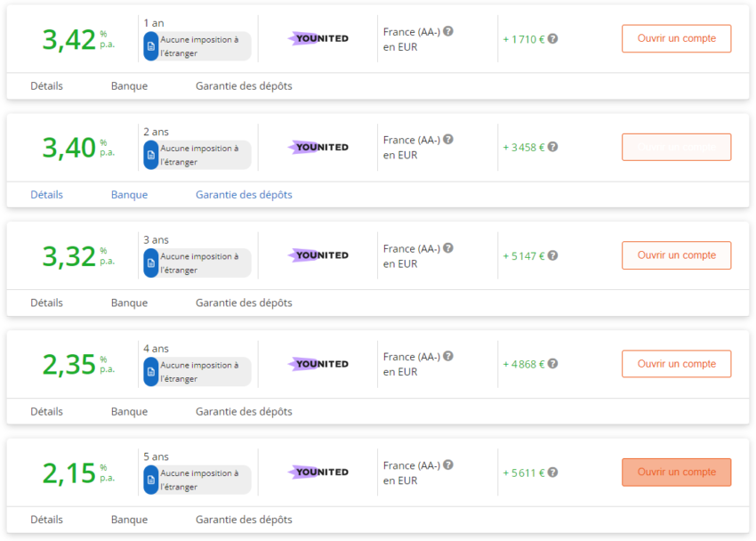
Task: Click the document tax icon in 1 an offer
Action: (x=151, y=46)
